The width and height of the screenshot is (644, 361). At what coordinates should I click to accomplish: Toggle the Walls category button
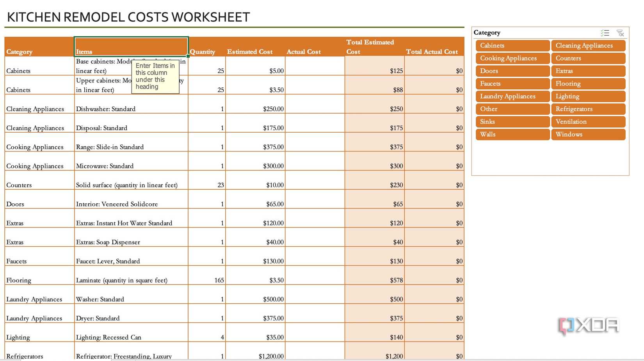pyautogui.click(x=512, y=134)
